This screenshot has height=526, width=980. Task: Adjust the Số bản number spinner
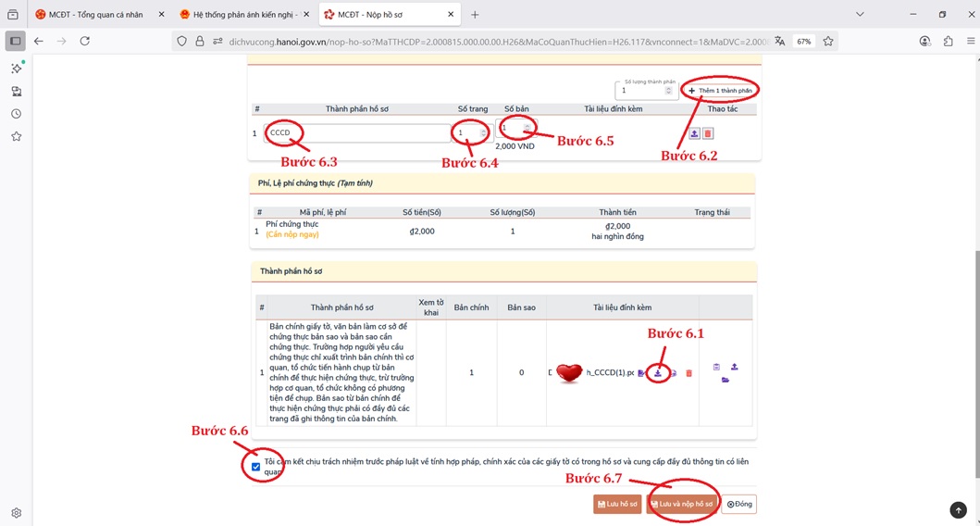pos(527,128)
